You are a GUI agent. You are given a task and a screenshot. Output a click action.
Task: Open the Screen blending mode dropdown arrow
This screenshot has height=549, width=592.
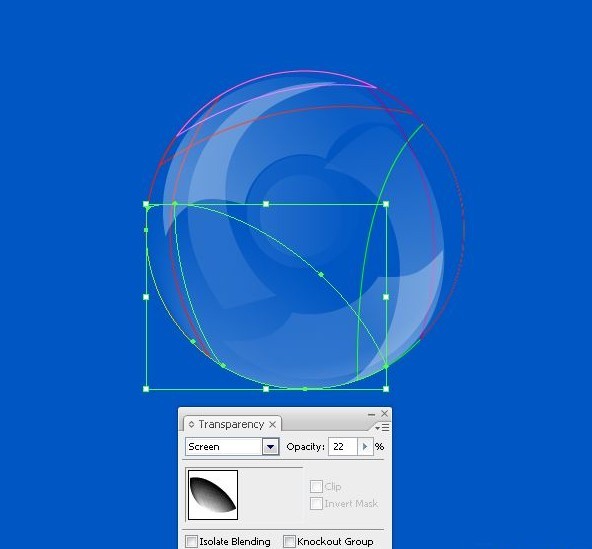click(x=270, y=447)
